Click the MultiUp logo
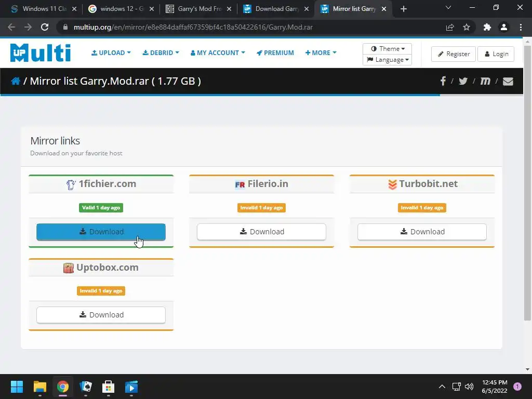The height and width of the screenshot is (399, 532). coord(41,53)
